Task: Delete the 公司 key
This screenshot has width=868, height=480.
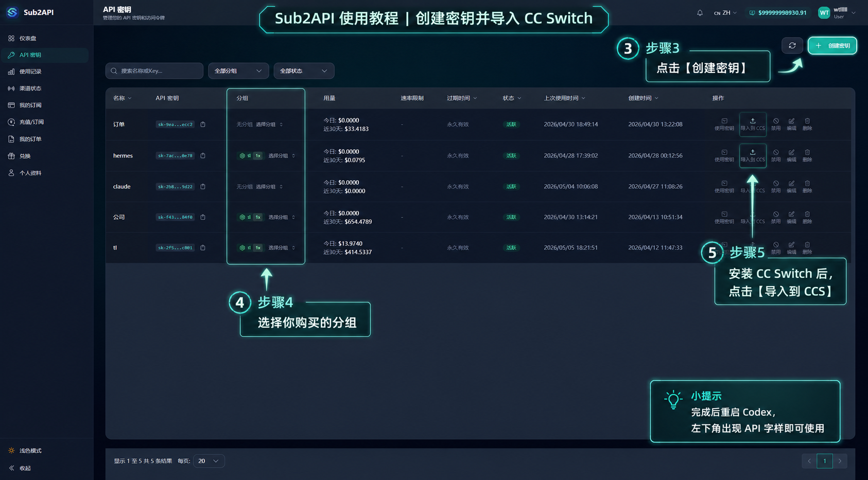Action: (807, 217)
